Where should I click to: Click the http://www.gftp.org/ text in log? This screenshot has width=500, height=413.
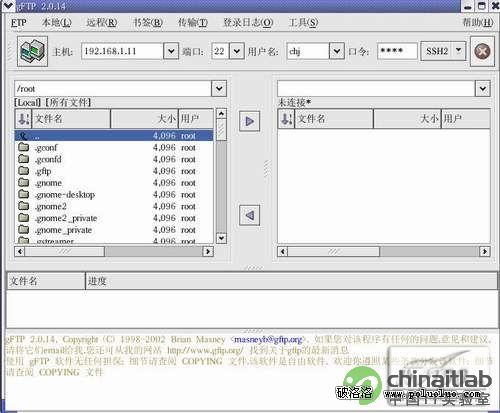[x=205, y=350]
